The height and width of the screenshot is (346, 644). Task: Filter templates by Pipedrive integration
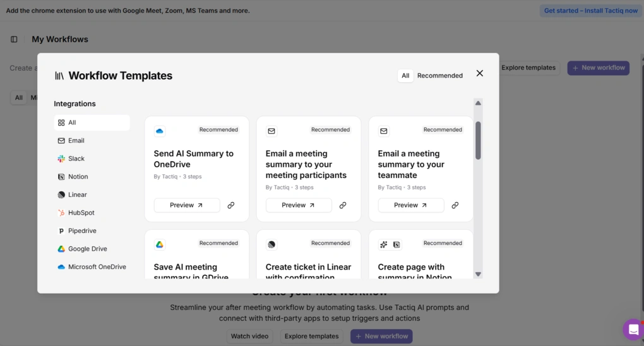click(92, 231)
